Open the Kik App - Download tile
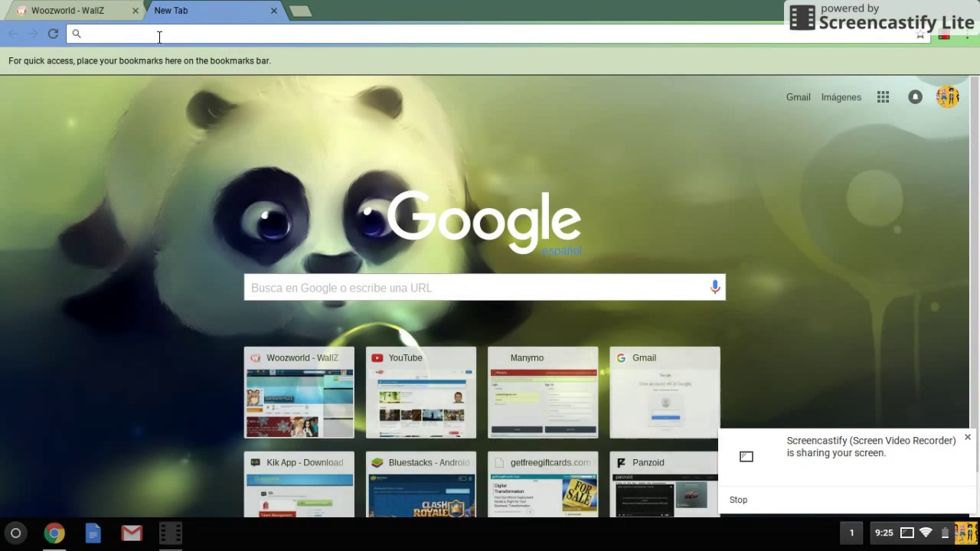The width and height of the screenshot is (980, 551). (299, 484)
